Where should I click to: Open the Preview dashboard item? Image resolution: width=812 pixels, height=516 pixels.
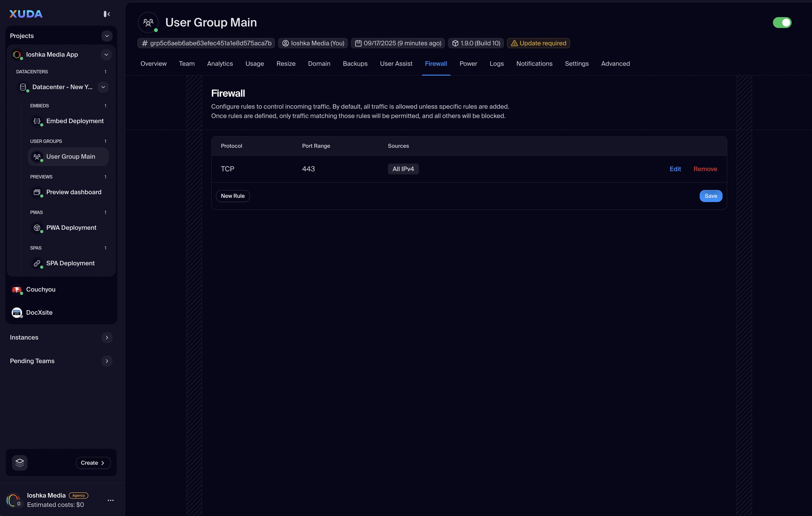(73, 192)
